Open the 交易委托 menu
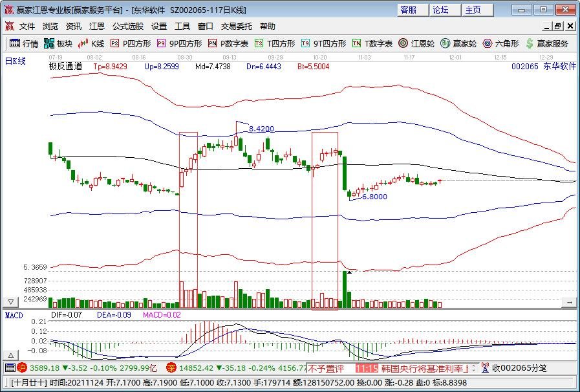Screen dimensions: 580x392 237,27
